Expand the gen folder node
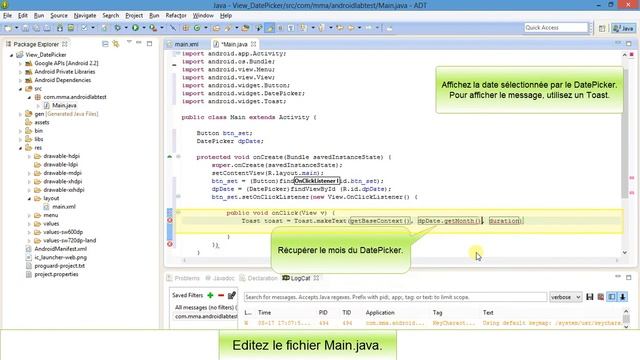This screenshot has height=360, width=640. click(x=20, y=114)
